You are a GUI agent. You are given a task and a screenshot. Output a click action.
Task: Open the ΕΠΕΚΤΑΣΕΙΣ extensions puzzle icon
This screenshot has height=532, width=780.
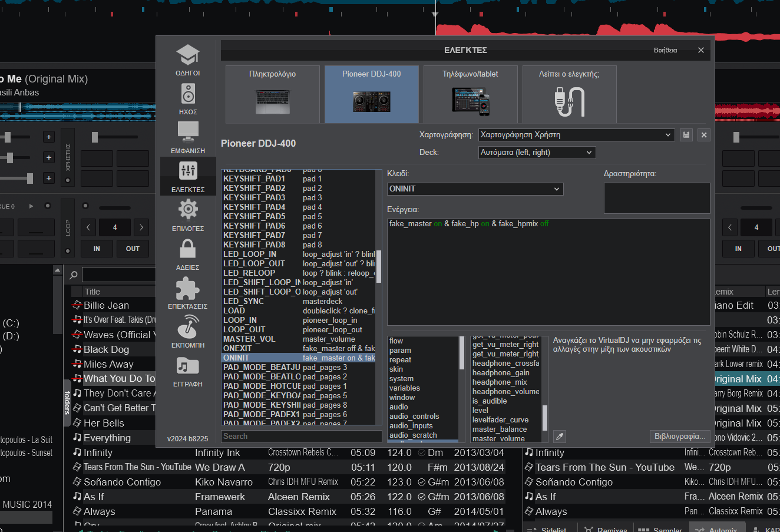[188, 293]
